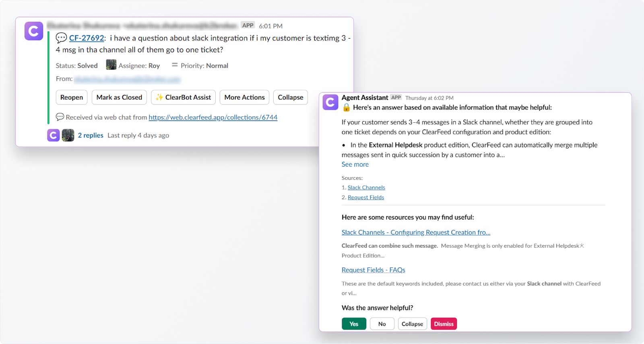This screenshot has width=644, height=344.
Task: Dismiss the Agent Assistant answer
Action: (444, 324)
